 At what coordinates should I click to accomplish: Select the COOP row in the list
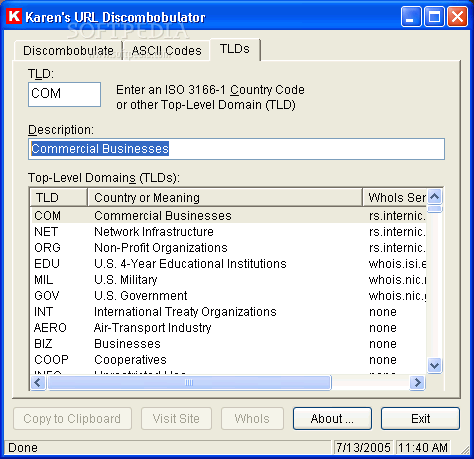pyautogui.click(x=228, y=359)
